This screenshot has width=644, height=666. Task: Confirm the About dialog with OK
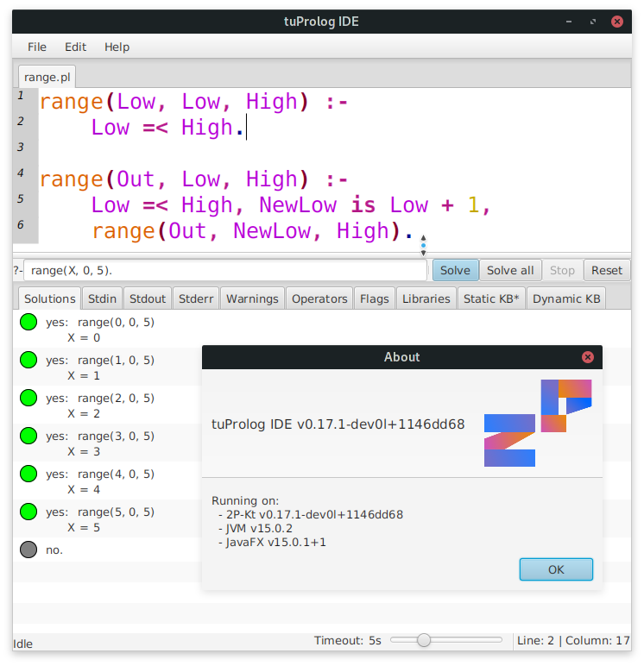556,569
